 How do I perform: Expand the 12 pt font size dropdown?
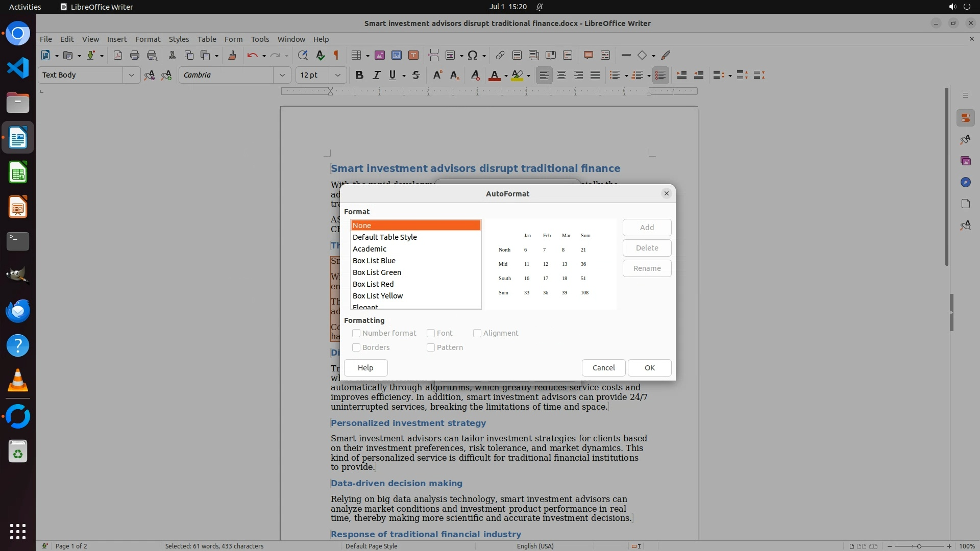[337, 75]
